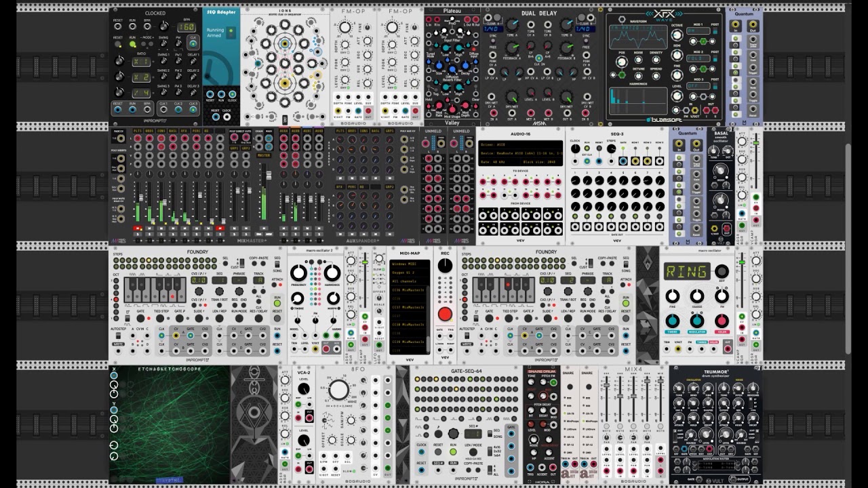The image size is (868, 488).
Task: Open the Windows MIDI driver selector on MIDI-MAP
Action: tap(410, 263)
